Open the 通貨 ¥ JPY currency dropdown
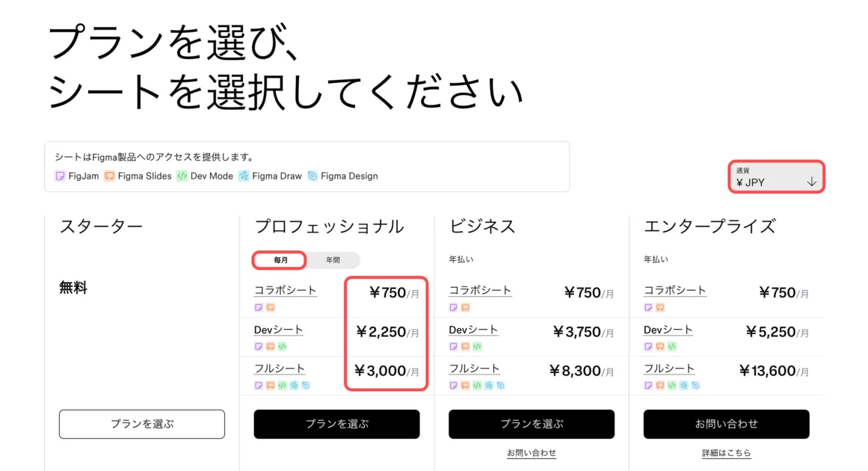Viewport: 868px width, 471px height. (776, 177)
